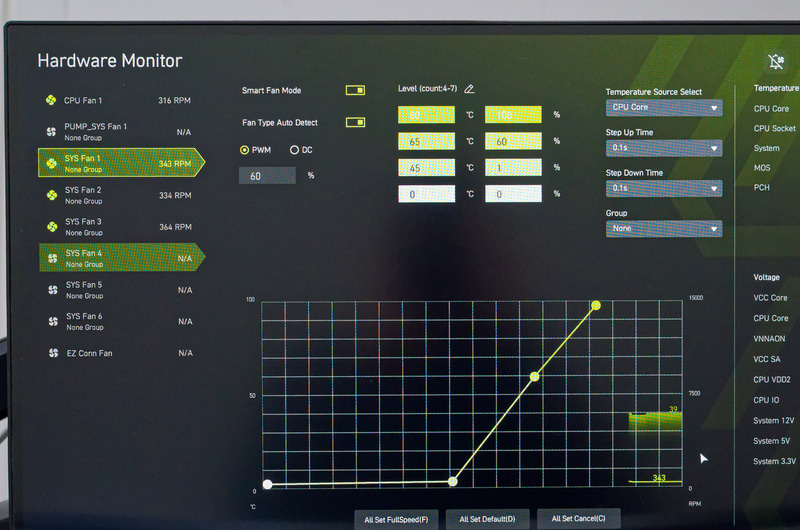Screen dimensions: 800x530
Task: Click the fixed fan percentage field showing 60
Action: [267, 175]
